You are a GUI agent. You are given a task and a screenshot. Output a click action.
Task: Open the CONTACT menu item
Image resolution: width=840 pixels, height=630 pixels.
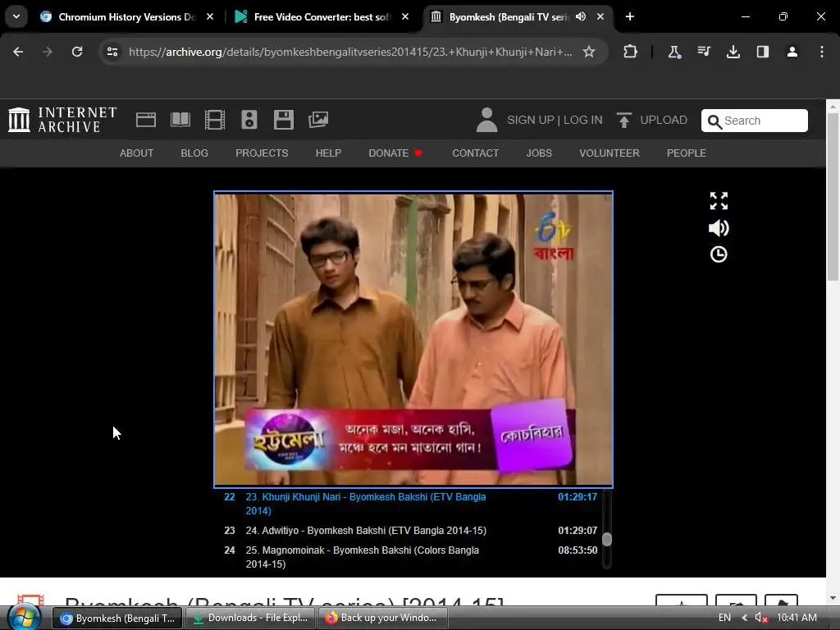pyautogui.click(x=476, y=153)
